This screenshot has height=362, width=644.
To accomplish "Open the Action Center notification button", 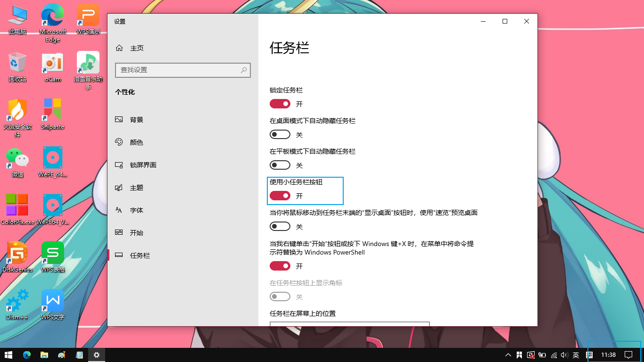I will tap(629, 355).
